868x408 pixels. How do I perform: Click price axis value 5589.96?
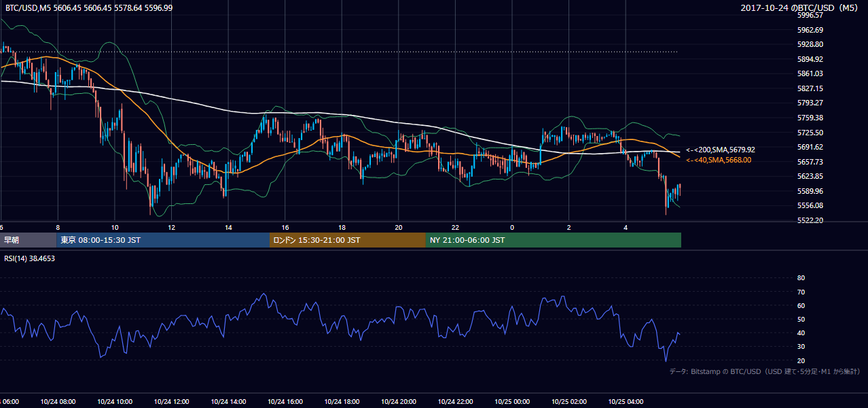click(810, 191)
